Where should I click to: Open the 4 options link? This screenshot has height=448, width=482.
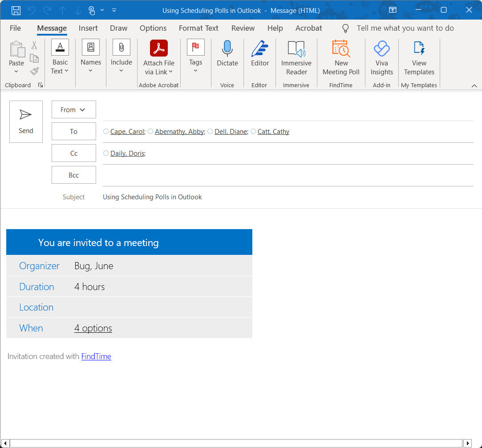93,328
